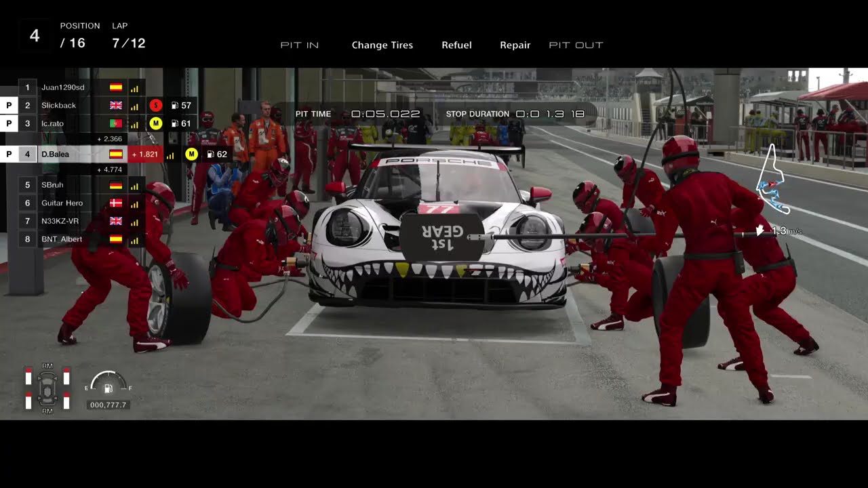
Task: Click the Juan1290sd leaderboard name
Action: click(63, 87)
